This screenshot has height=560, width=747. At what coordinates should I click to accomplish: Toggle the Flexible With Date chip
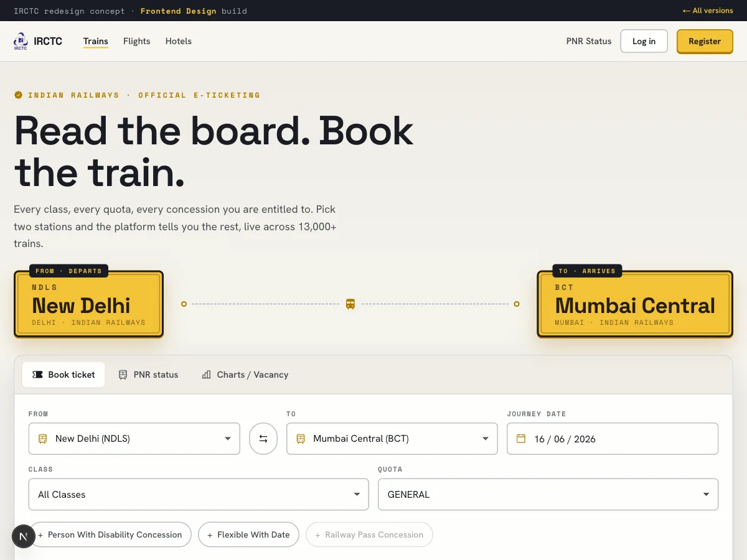coord(248,534)
